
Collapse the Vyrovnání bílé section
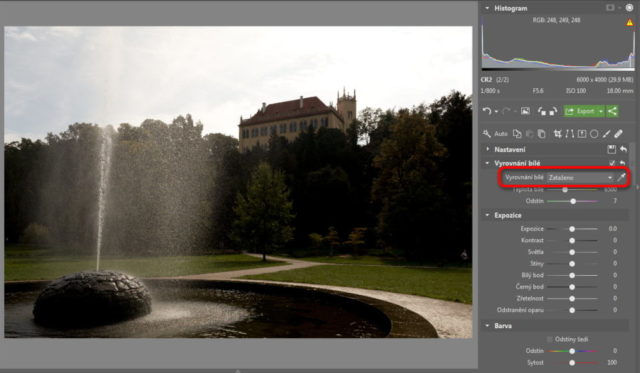[487, 163]
